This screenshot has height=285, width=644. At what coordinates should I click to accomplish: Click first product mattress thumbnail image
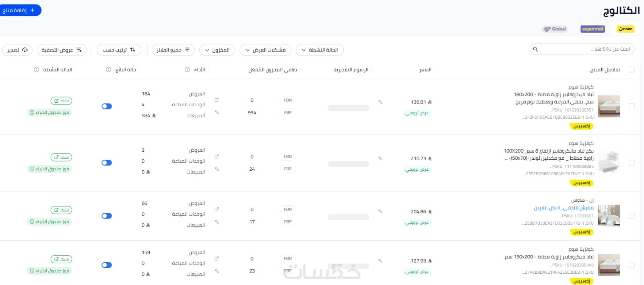coord(609,106)
